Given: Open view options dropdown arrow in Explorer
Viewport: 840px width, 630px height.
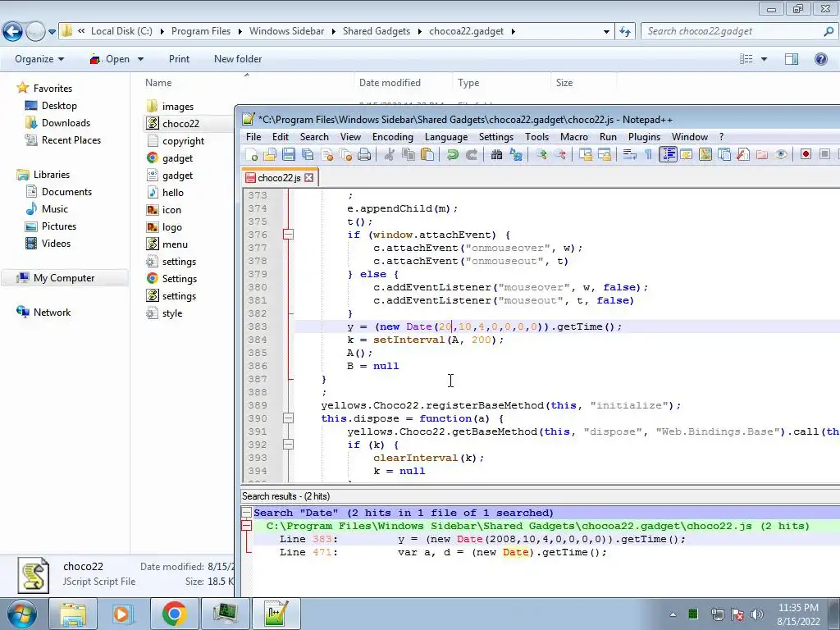Looking at the screenshot, I should coord(764,59).
